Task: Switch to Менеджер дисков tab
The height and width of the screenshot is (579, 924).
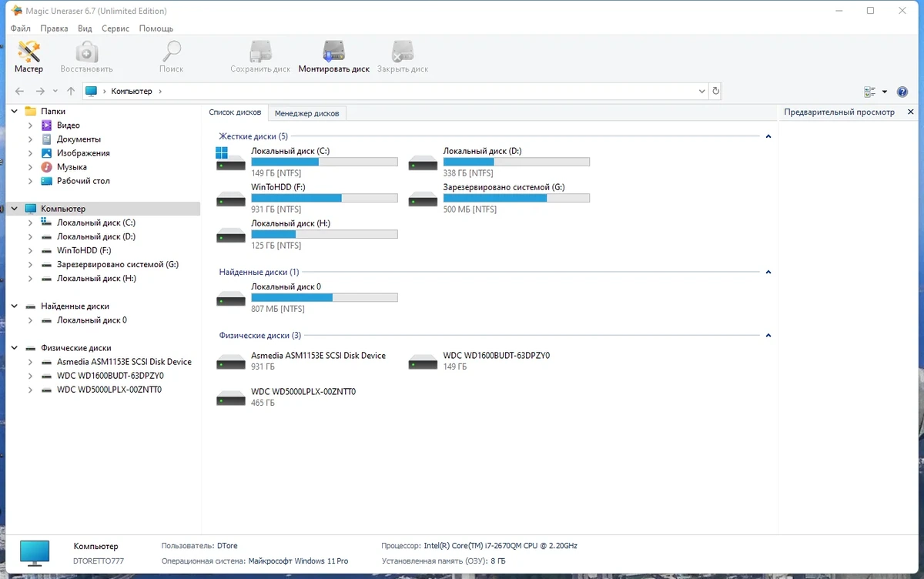Action: point(306,113)
